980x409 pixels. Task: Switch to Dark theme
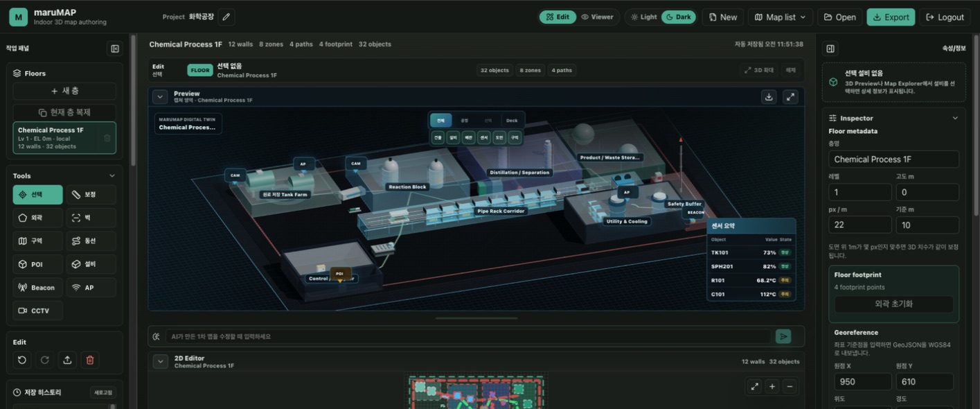click(678, 17)
